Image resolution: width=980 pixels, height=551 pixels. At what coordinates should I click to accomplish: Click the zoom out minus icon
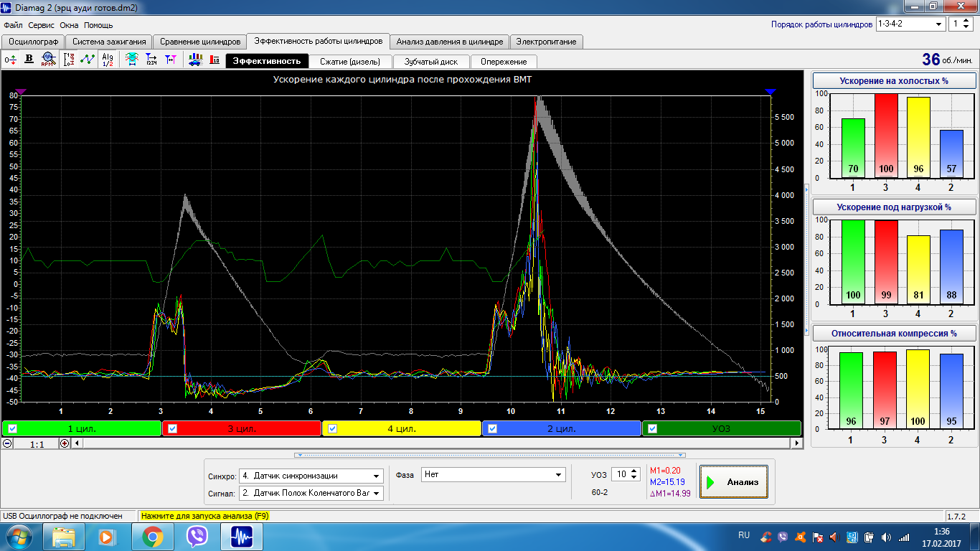[7, 443]
